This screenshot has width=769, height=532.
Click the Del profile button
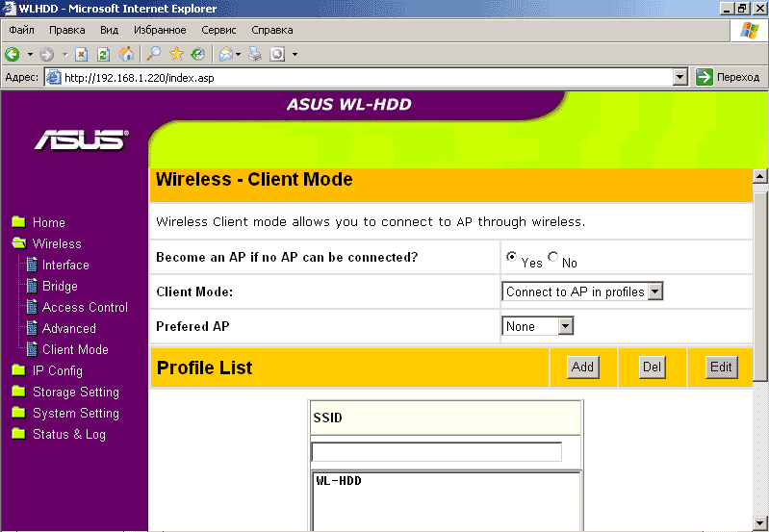[x=652, y=367]
